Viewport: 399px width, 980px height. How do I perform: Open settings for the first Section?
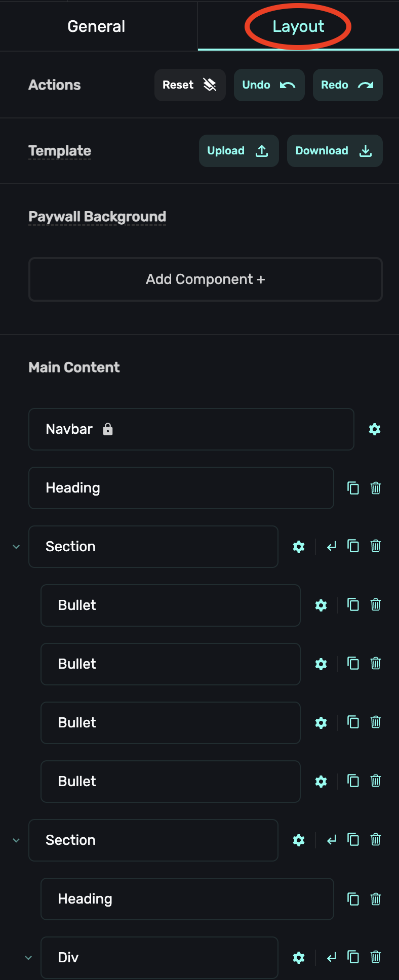click(x=299, y=547)
